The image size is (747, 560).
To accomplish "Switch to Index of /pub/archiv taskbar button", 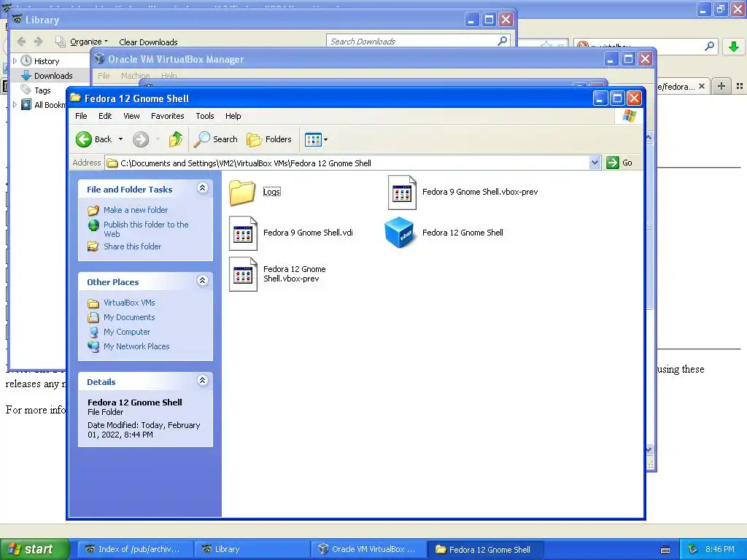I will (x=135, y=549).
